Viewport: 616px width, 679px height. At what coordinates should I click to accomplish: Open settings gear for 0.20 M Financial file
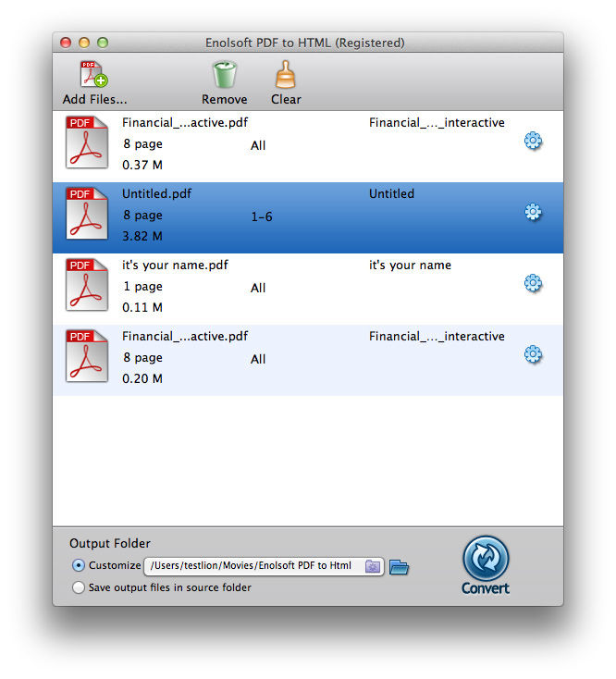(533, 354)
